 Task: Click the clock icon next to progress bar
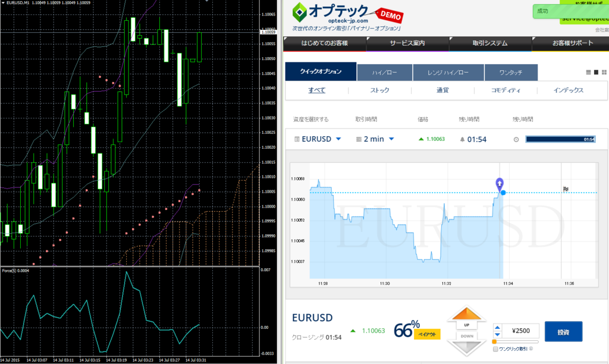[x=516, y=139]
